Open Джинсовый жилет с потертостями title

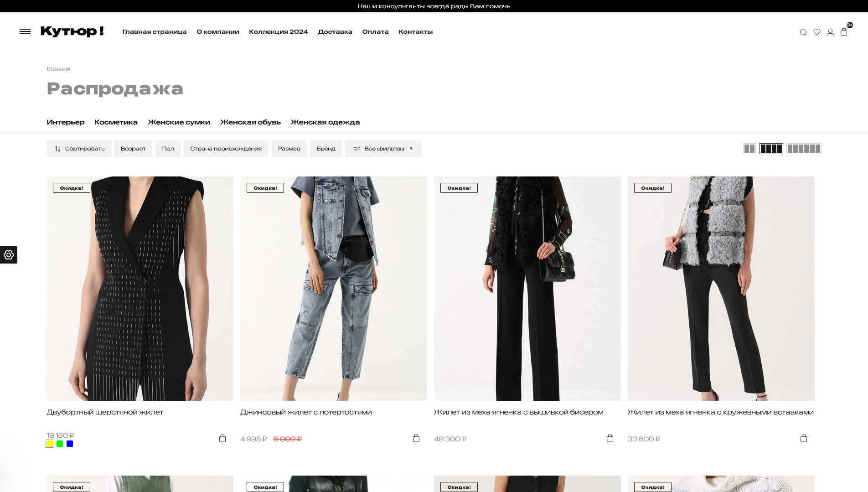tap(306, 412)
